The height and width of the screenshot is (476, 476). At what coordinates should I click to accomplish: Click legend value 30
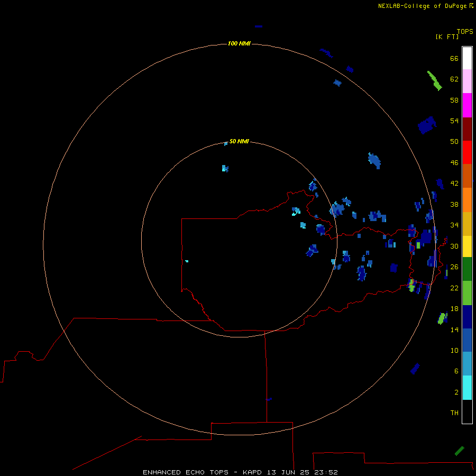pos(454,246)
